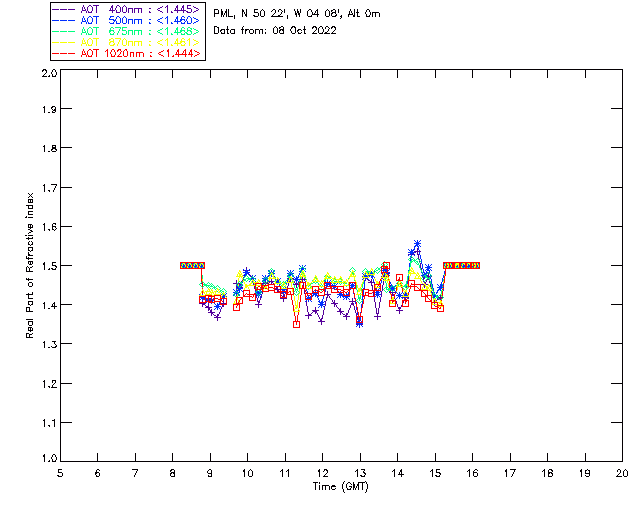Click the AOT 1020nm legend entry

coord(126,53)
